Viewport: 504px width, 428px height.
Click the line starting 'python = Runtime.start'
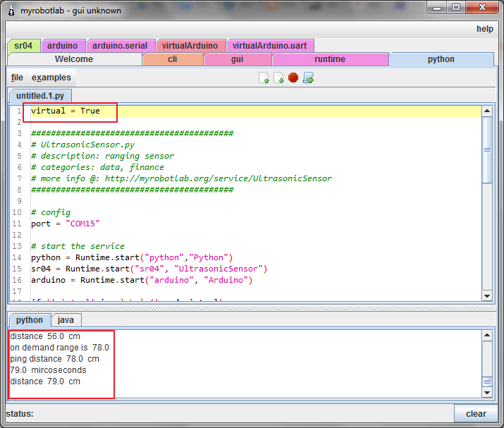click(132, 257)
